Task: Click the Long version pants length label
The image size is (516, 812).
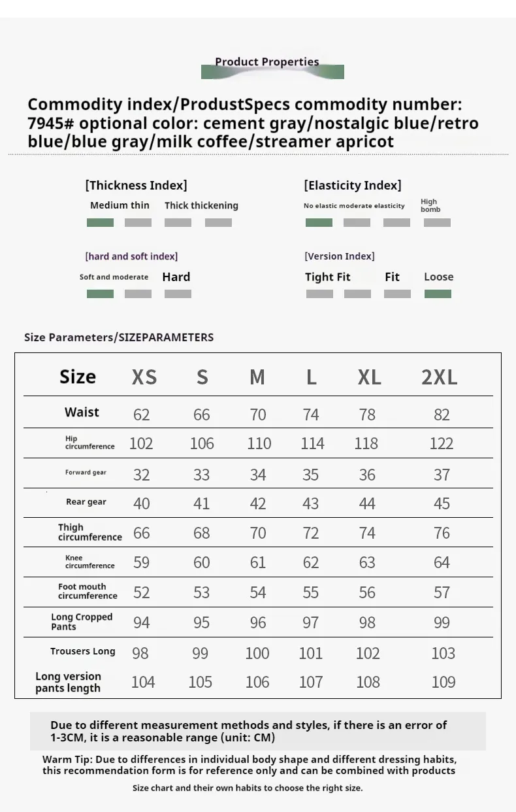Action: (68, 682)
